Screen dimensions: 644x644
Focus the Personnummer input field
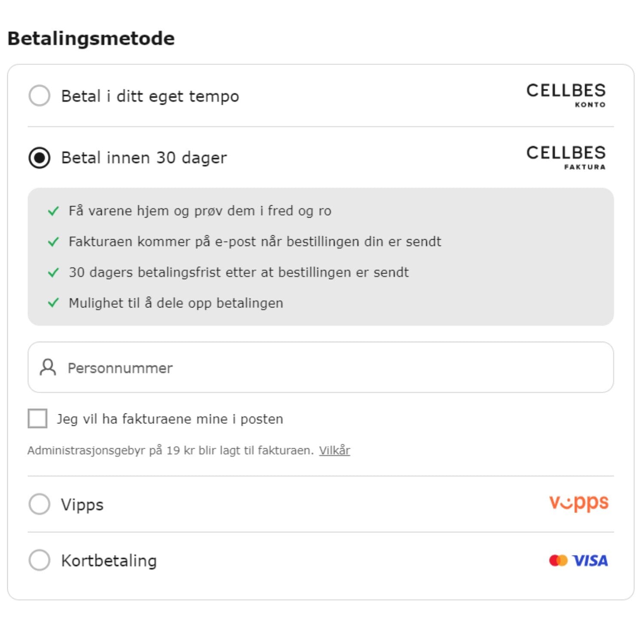(321, 367)
